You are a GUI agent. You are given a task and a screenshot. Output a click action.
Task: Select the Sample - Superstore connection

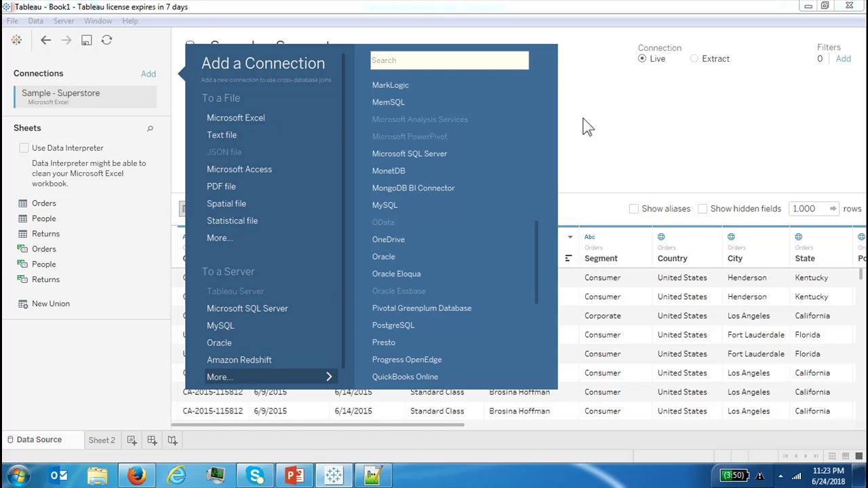tap(85, 97)
